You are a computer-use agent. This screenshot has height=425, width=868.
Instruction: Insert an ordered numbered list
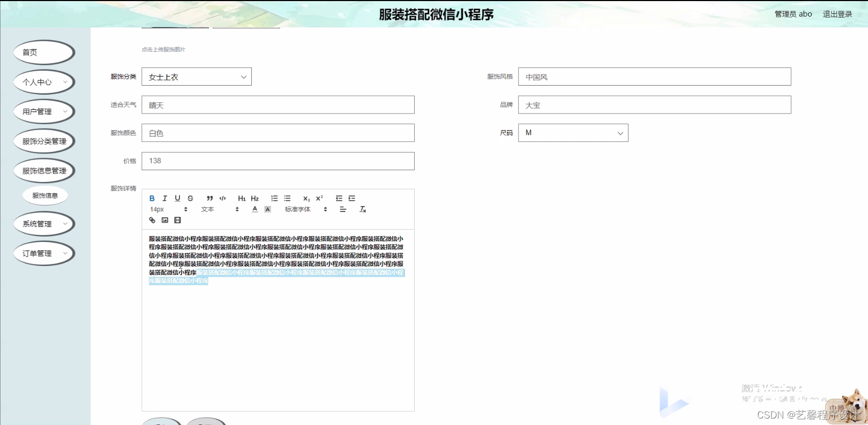coord(274,199)
